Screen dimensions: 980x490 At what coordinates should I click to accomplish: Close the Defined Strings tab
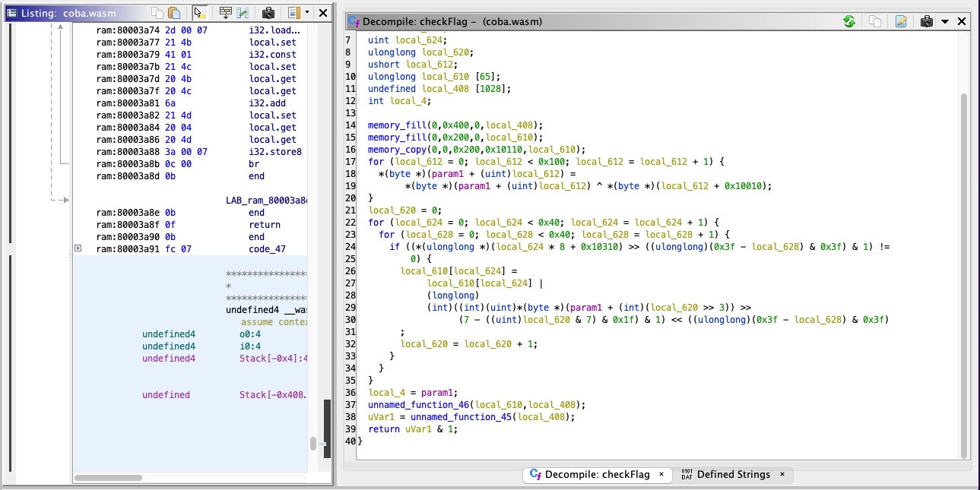pyautogui.click(x=782, y=475)
